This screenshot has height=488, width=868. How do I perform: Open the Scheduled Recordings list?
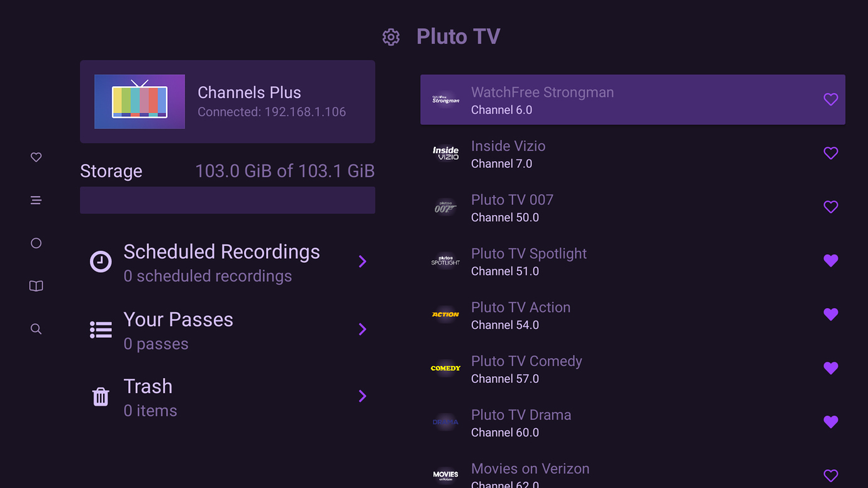(x=221, y=261)
